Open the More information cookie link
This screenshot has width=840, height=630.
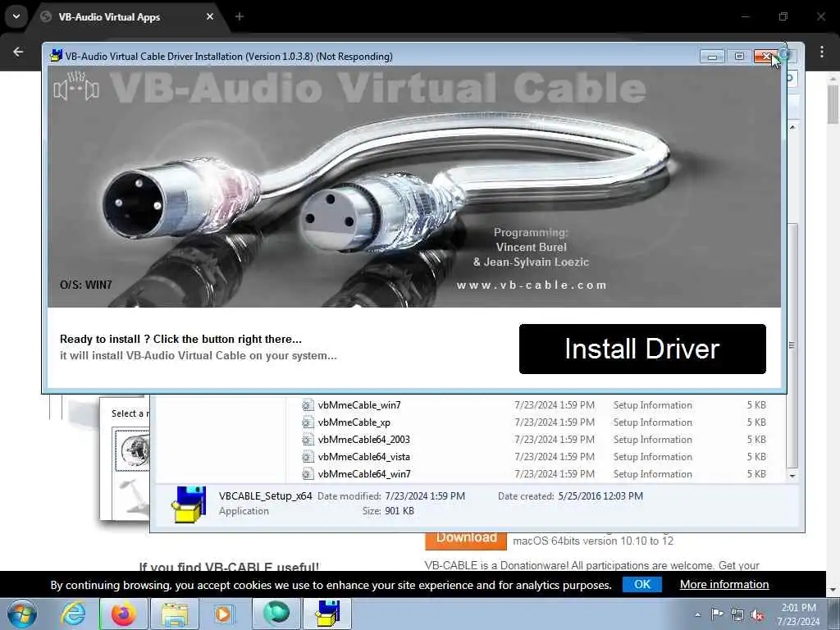724,584
